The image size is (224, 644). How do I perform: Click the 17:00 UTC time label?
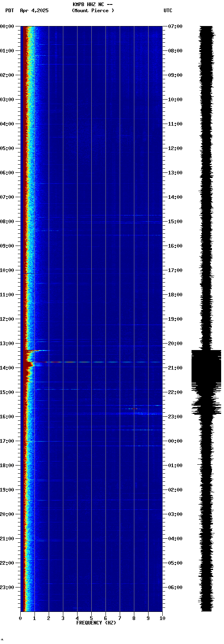[175, 270]
